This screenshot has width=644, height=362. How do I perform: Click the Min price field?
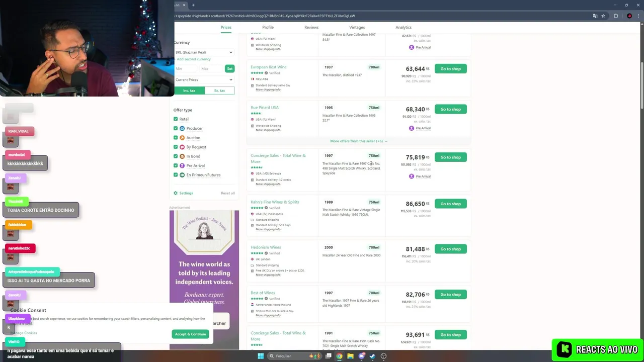point(185,68)
